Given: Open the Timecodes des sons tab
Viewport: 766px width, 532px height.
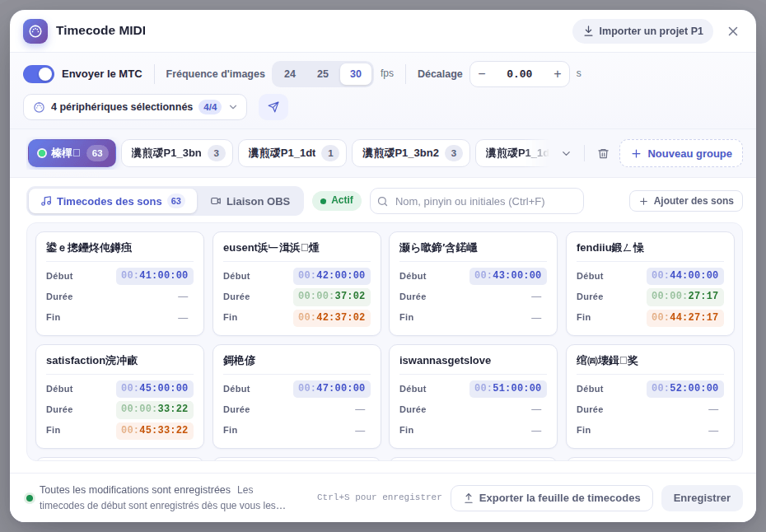Looking at the screenshot, I should pyautogui.click(x=113, y=201).
